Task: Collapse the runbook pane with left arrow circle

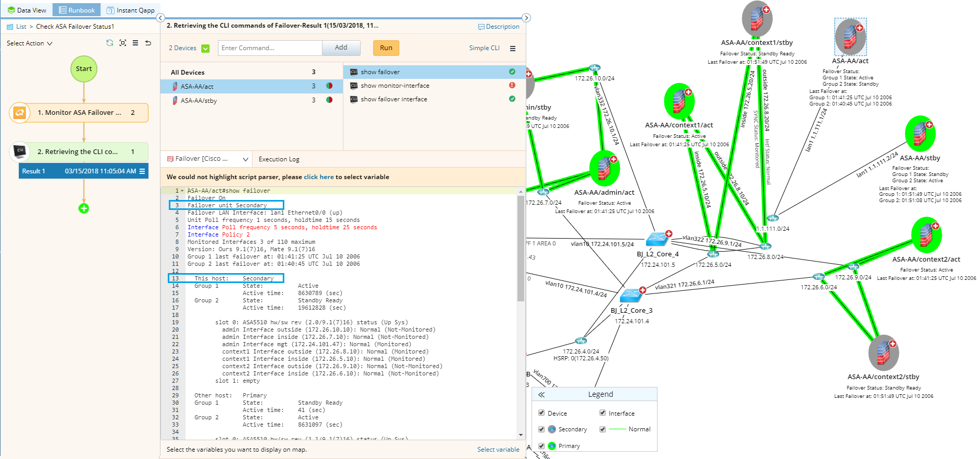Action: (x=160, y=18)
